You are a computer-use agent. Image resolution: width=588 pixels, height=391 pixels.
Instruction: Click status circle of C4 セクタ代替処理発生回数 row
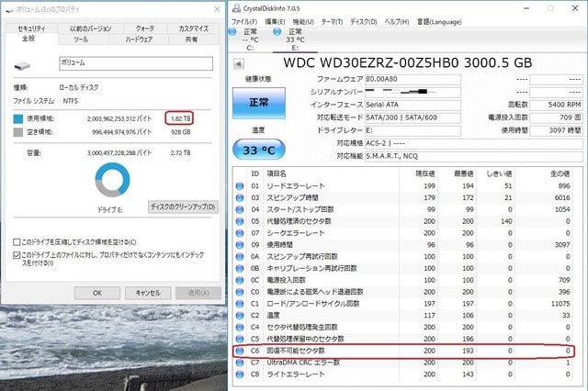[x=240, y=328]
